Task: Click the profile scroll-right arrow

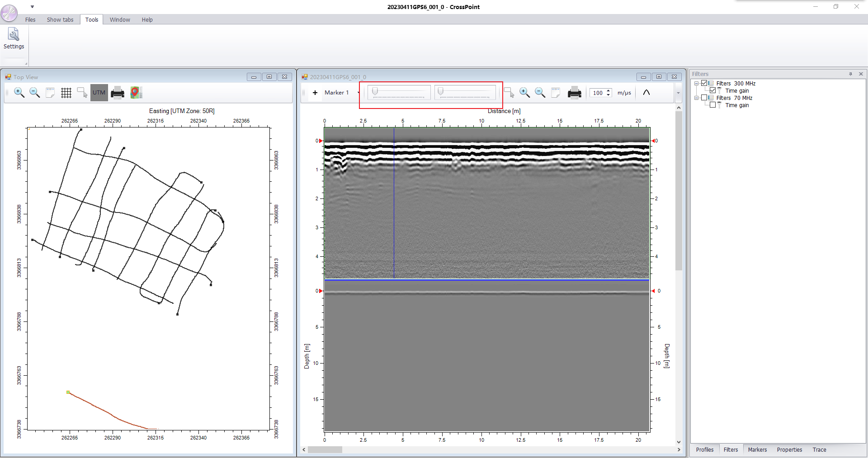Action: click(x=679, y=450)
